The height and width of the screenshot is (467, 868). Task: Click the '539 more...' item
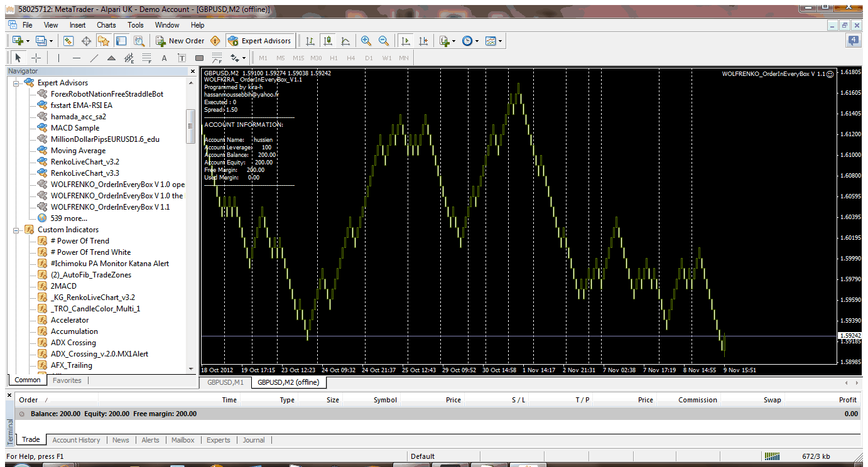click(x=68, y=218)
